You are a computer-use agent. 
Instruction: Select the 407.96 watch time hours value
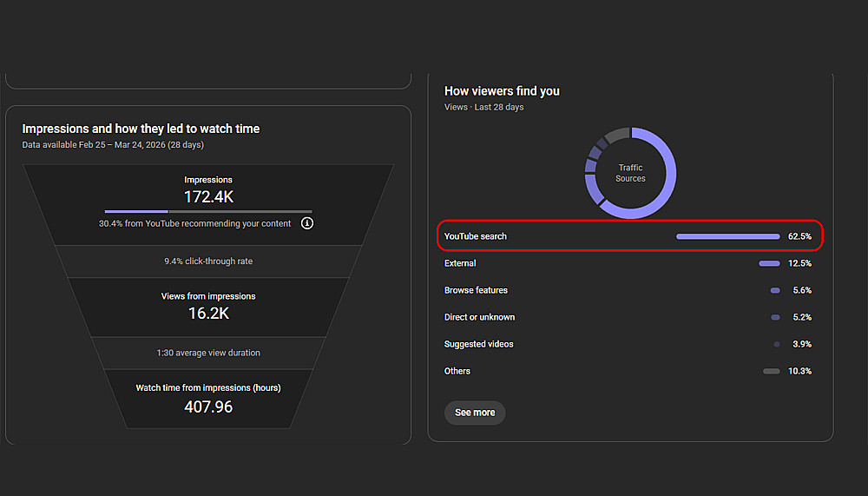click(x=208, y=406)
